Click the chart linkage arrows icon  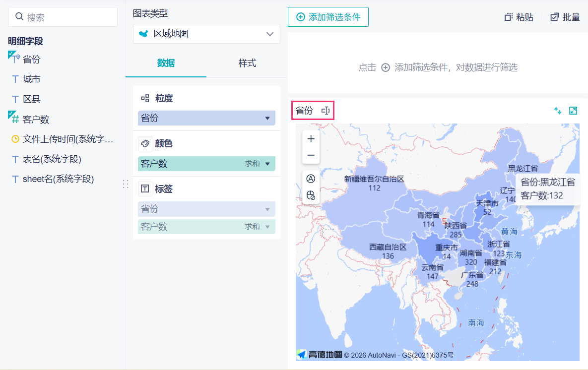[558, 111]
